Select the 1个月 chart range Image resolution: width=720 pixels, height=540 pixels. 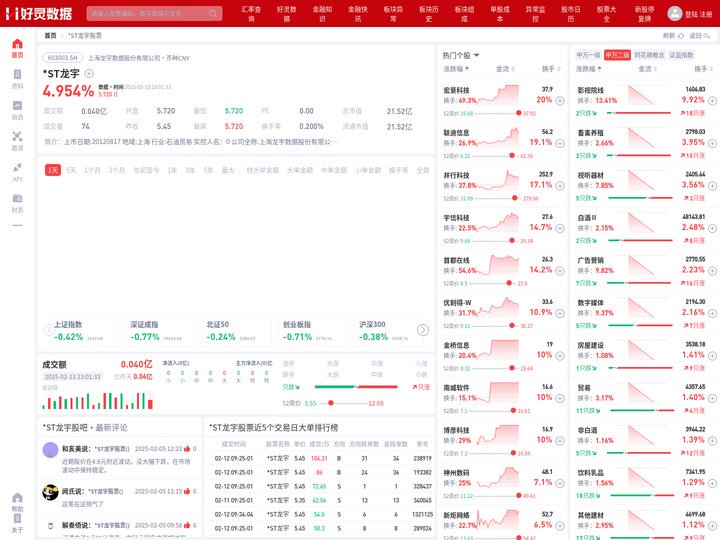tap(92, 170)
